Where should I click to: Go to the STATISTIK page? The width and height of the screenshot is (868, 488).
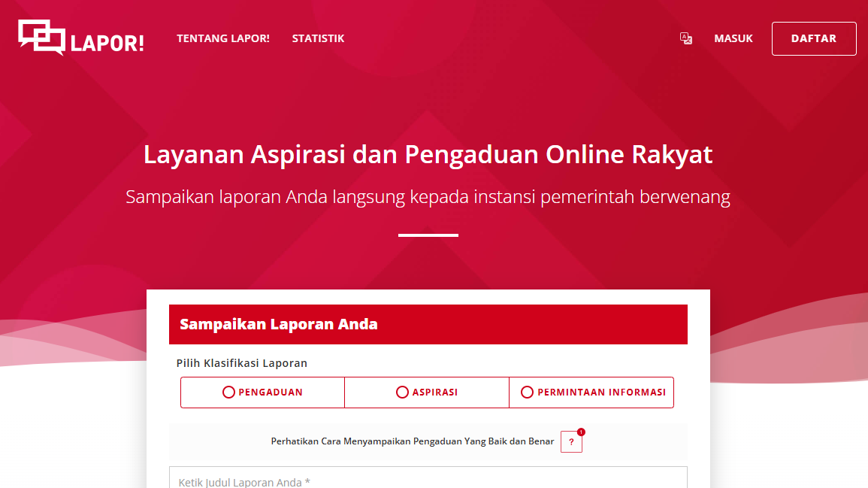(318, 38)
